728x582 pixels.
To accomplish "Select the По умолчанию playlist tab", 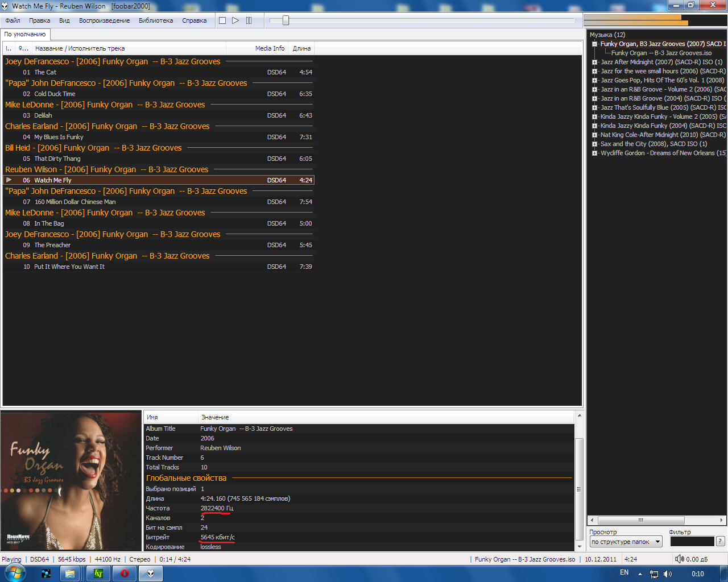I will [x=25, y=34].
